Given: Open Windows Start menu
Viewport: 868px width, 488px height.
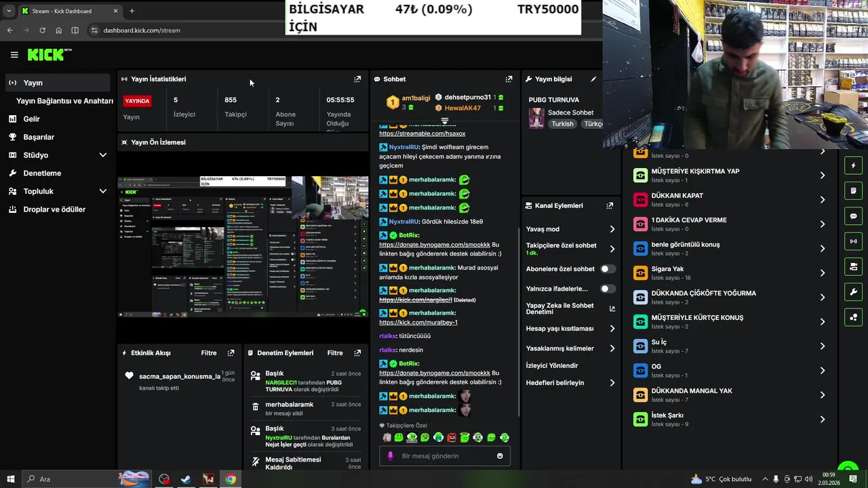Looking at the screenshot, I should click(10, 479).
